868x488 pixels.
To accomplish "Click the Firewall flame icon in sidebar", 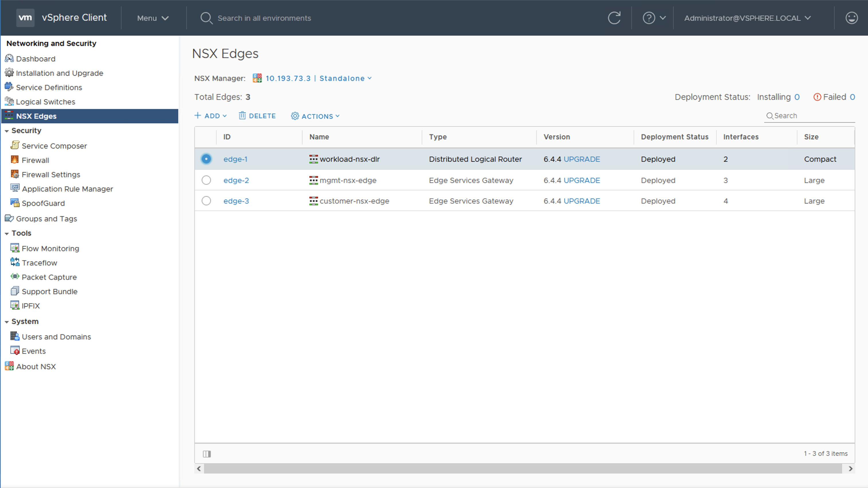I will pyautogui.click(x=15, y=160).
